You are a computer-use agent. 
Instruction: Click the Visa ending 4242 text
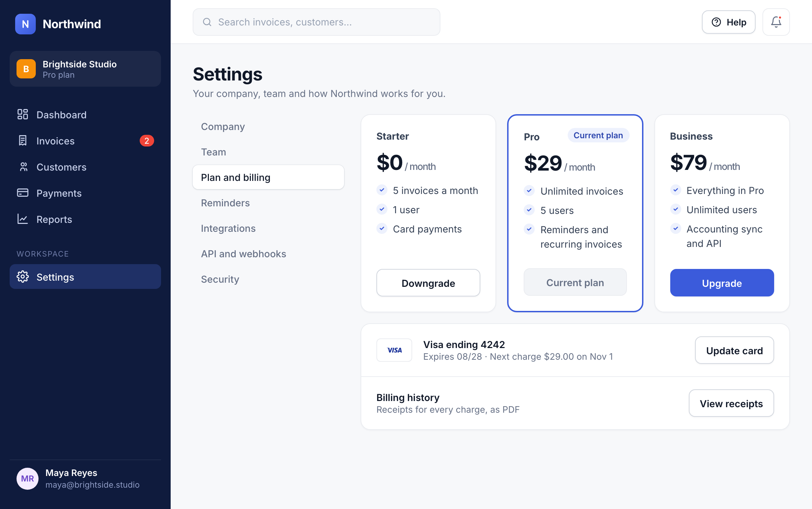[464, 344]
